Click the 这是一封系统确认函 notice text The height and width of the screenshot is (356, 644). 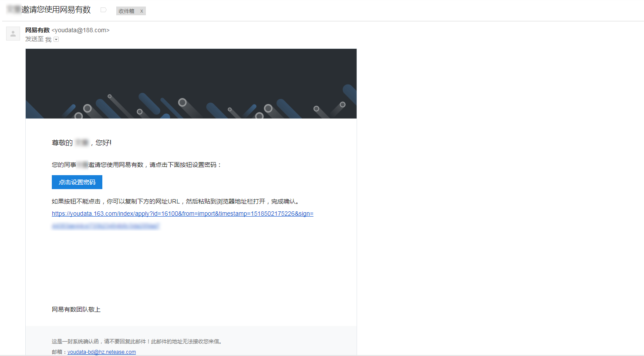click(x=138, y=342)
